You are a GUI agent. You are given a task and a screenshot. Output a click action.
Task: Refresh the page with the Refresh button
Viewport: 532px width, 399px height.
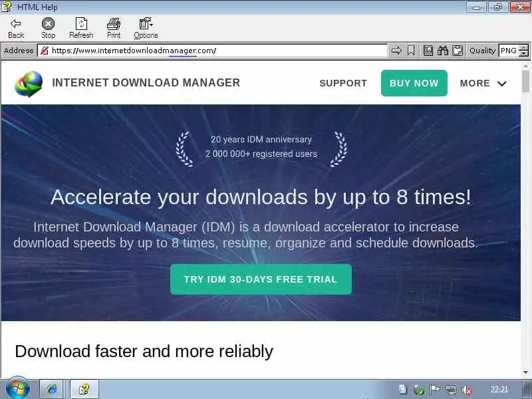81,28
